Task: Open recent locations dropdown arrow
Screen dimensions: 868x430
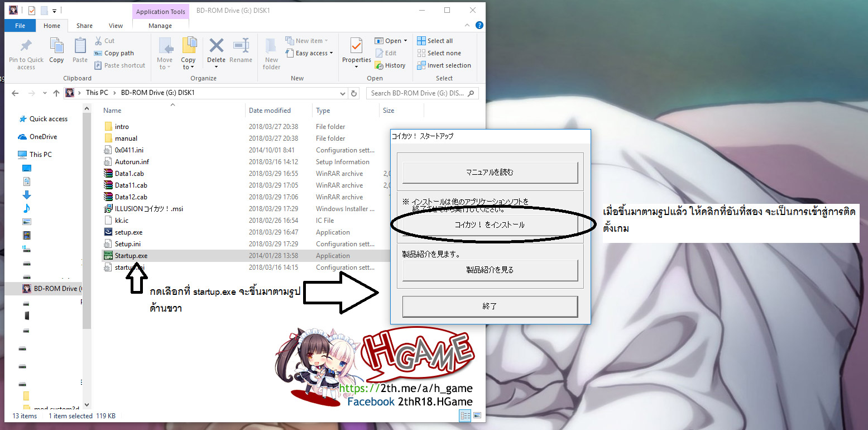Action: [44, 93]
